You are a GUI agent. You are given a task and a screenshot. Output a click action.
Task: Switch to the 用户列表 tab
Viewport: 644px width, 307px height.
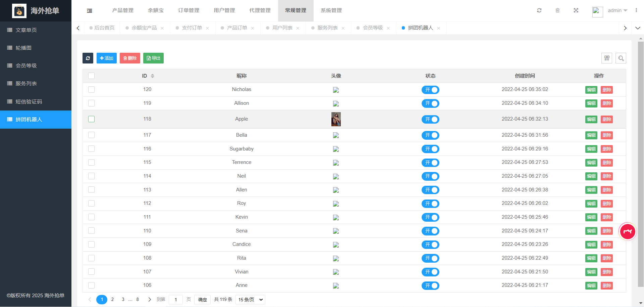coord(282,28)
